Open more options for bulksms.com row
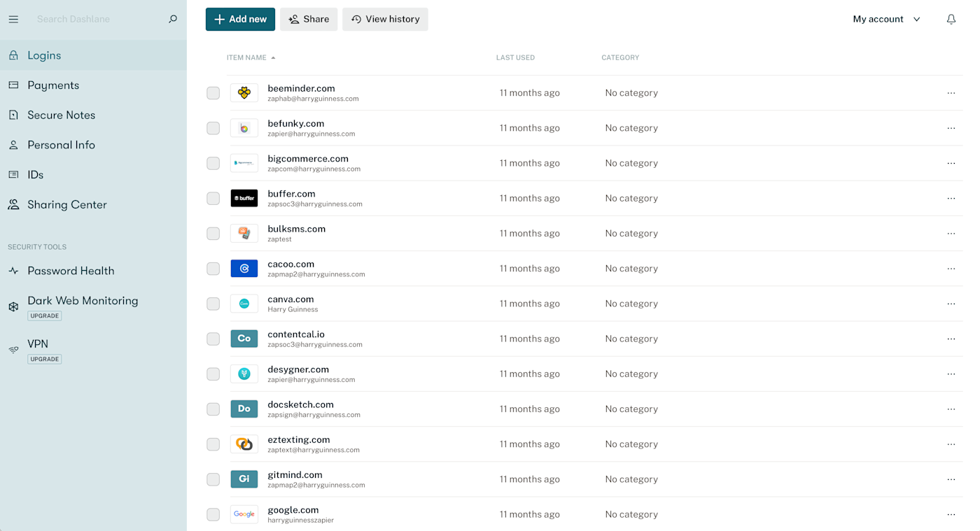 tap(951, 233)
